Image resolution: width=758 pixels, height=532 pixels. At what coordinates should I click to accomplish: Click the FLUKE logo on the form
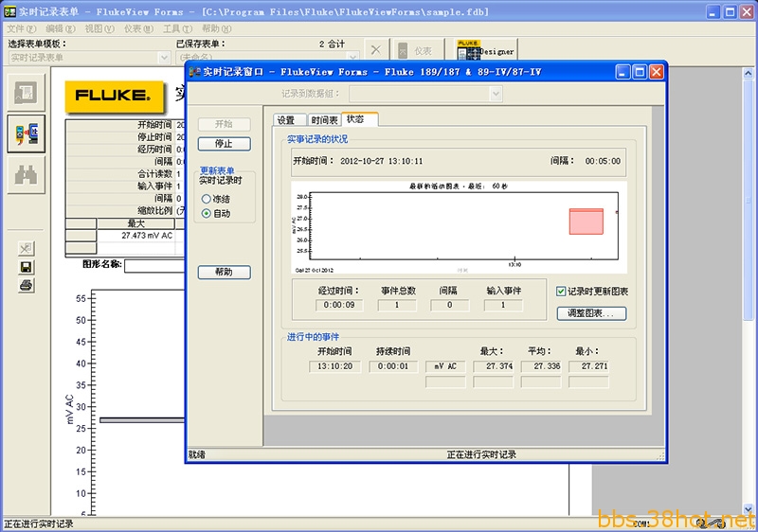tap(114, 96)
